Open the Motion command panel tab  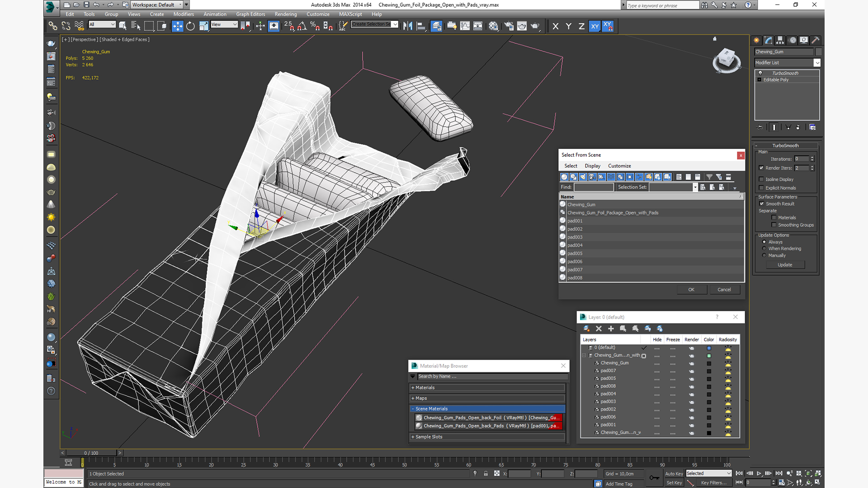pyautogui.click(x=792, y=40)
